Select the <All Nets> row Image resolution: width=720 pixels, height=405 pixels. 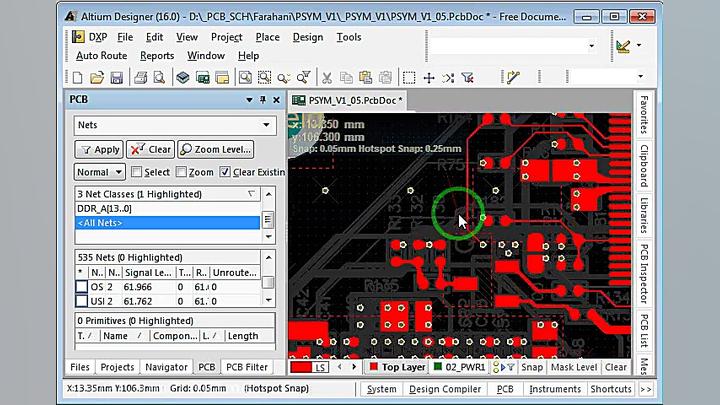point(167,223)
